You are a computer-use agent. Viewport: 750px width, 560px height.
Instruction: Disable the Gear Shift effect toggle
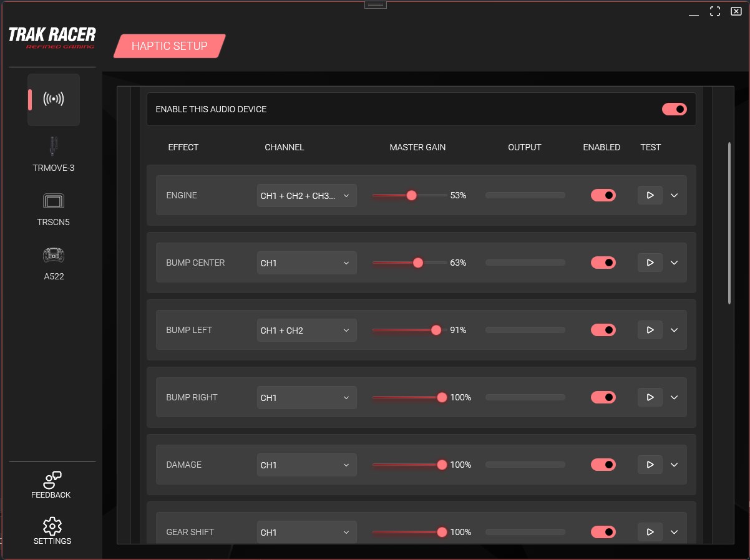point(603,532)
